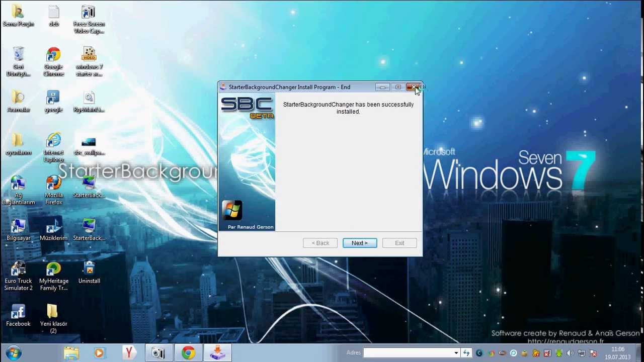Viewport: 644px width, 362px height.
Task: Click Next in the installer dialog
Action: (x=359, y=243)
